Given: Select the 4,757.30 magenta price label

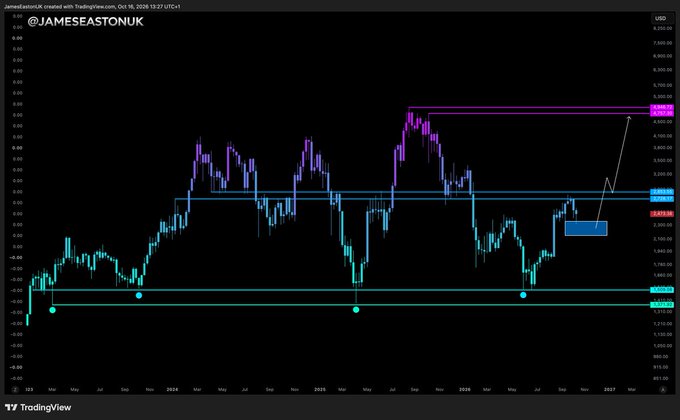Looking at the screenshot, I should click(x=662, y=113).
